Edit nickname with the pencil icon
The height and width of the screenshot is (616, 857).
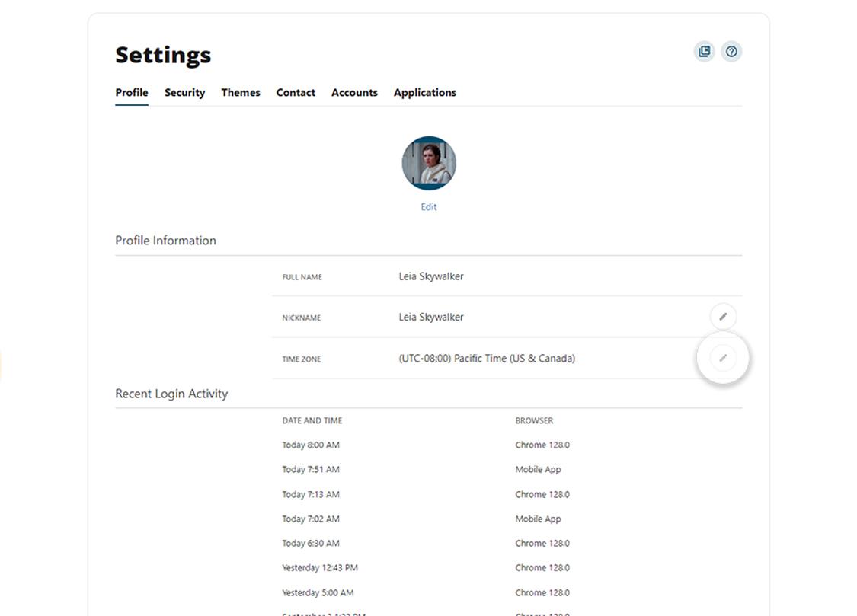(723, 317)
